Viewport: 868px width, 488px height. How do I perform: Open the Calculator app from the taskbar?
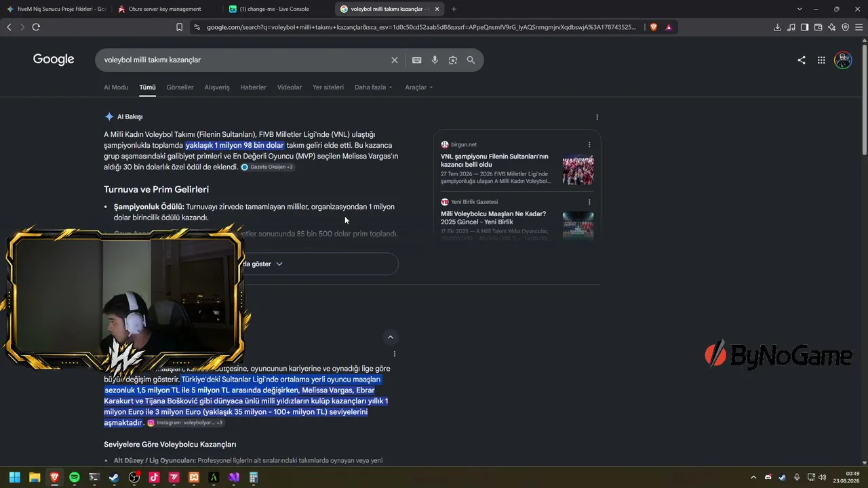254,477
